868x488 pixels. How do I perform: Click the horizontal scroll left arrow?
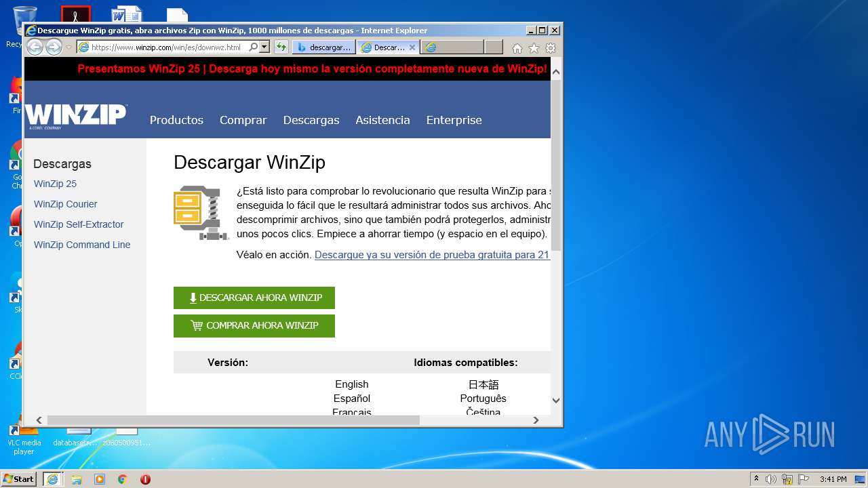(39, 420)
